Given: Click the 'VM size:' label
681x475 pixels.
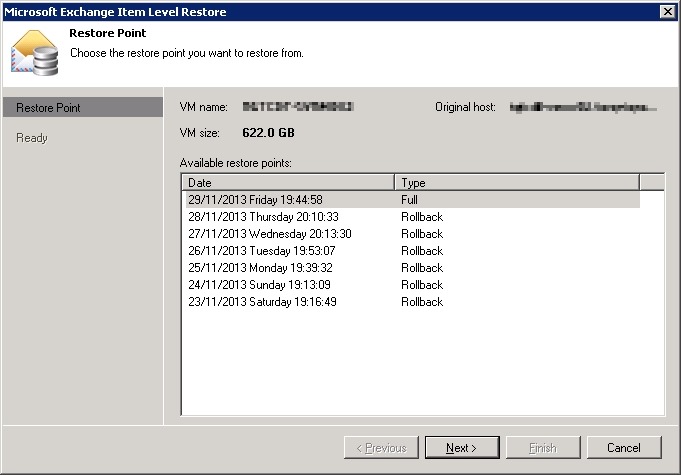Looking at the screenshot, I should coord(199,132).
